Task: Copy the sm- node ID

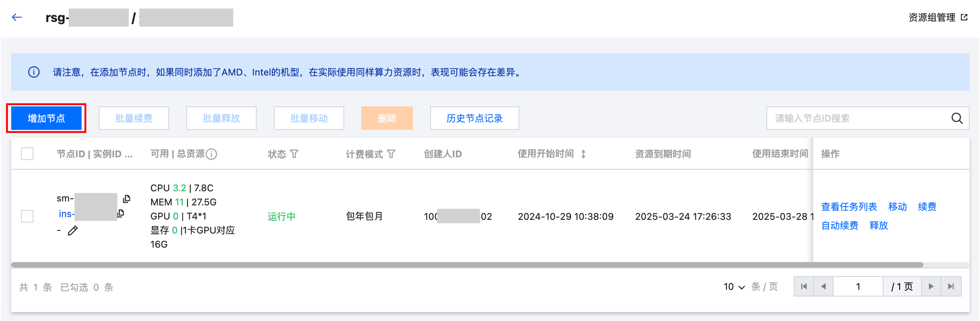Action: (x=127, y=199)
